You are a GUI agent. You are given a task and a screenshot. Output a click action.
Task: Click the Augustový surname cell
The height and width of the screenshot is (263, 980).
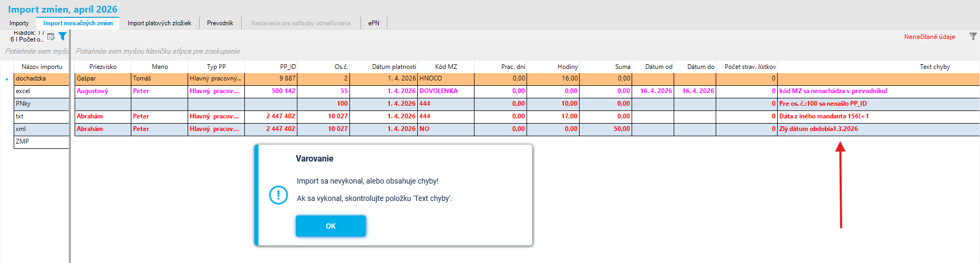(x=103, y=91)
